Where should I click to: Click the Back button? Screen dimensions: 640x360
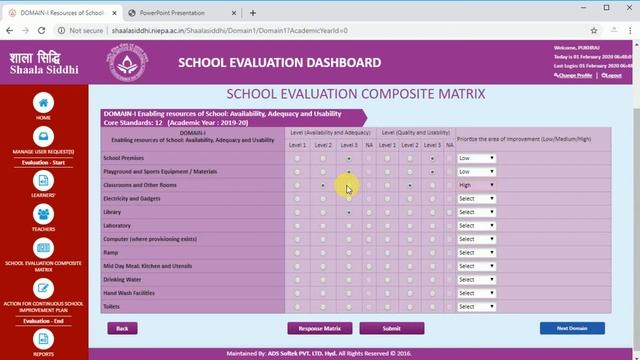tap(122, 328)
